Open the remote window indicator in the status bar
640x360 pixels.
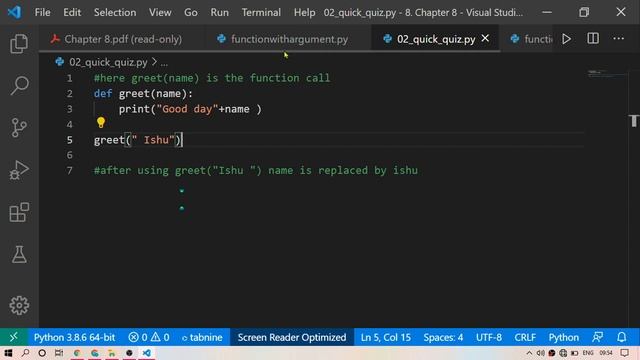(13, 337)
